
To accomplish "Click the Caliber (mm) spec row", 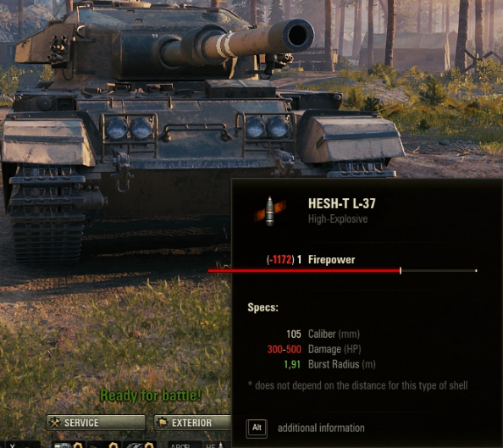I will pos(323,334).
